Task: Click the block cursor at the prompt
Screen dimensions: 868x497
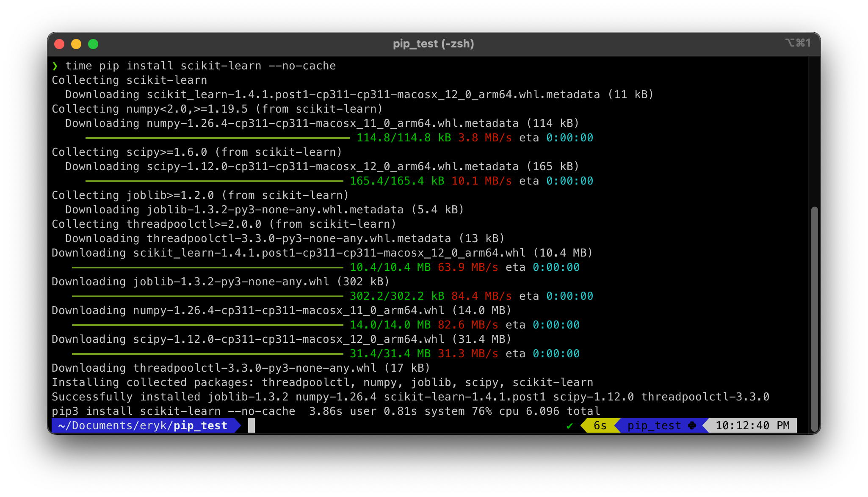Action: [x=252, y=425]
